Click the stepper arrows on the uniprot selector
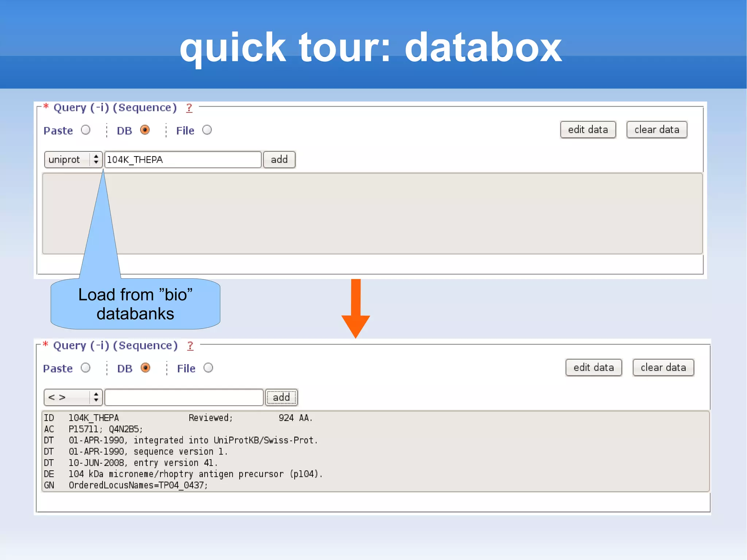 (x=96, y=159)
